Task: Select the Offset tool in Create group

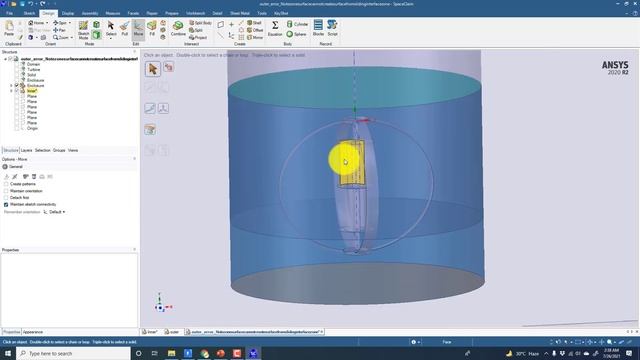Action: [x=255, y=30]
